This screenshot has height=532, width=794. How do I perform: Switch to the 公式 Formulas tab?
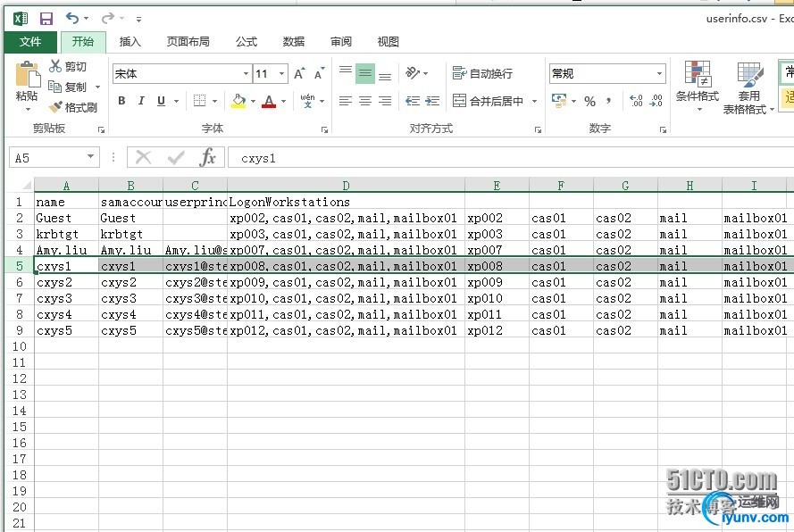[247, 42]
